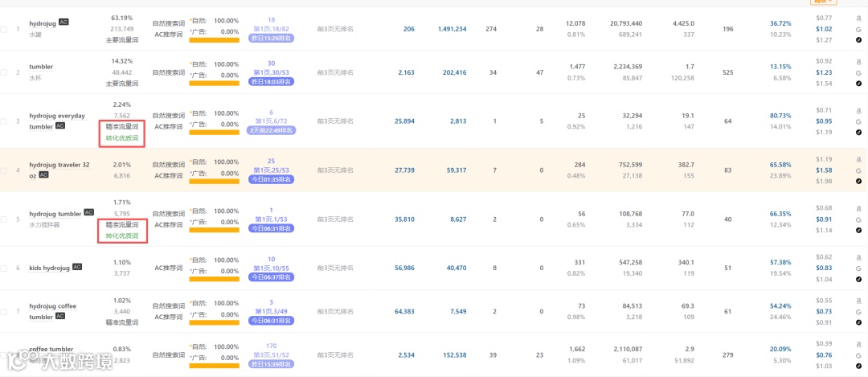Viewport: 868px width, 377px height.
Task: Click the orange traffic ratio bar for hydrojug
Action: pyautogui.click(x=215, y=40)
